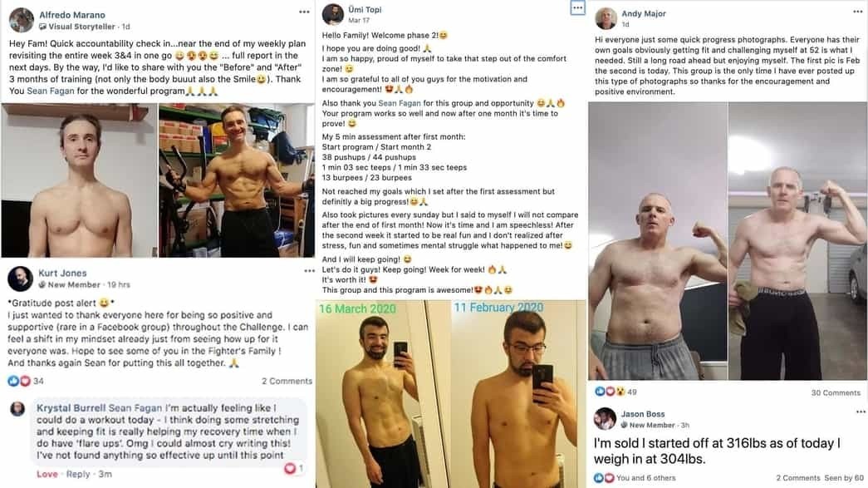Click Sean Fagan mention in Ümi's post
Viewport: 868px width, 488px height.
(x=400, y=103)
